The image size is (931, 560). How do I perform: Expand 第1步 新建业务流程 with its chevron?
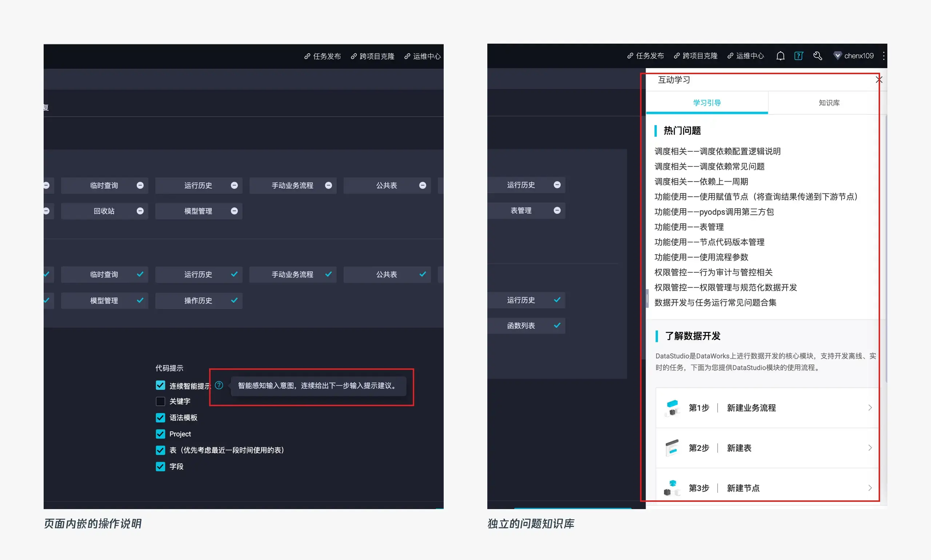coord(870,408)
